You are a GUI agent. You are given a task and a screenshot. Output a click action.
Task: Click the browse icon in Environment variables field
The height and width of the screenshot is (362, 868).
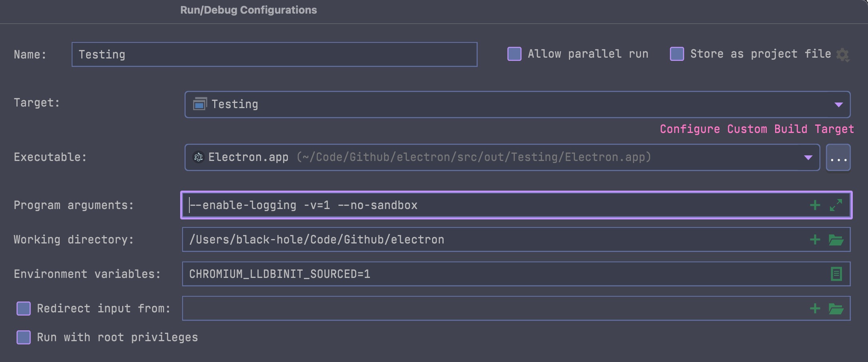point(836,274)
